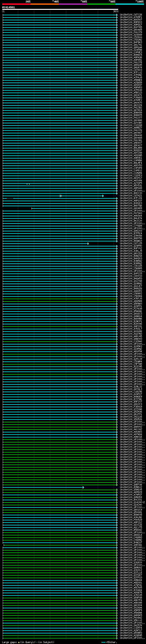Click the query name AV414981
146x644 pixels.
tap(8, 7)
